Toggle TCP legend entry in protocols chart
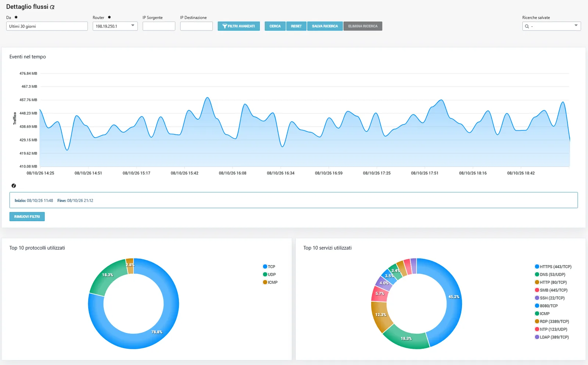The height and width of the screenshot is (365, 588). coord(269,267)
